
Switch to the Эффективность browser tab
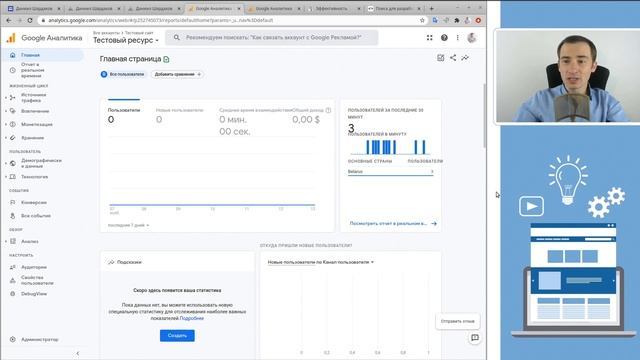coord(331,8)
